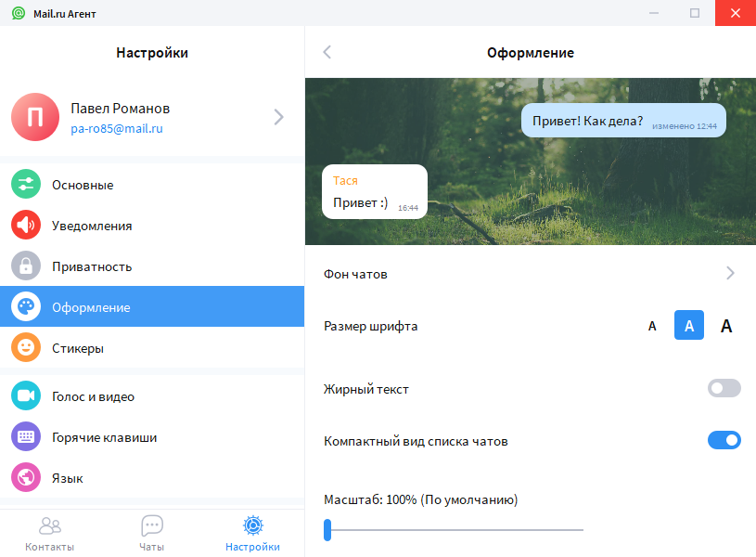Close the Mail.ru Агент window

pyautogui.click(x=736, y=13)
